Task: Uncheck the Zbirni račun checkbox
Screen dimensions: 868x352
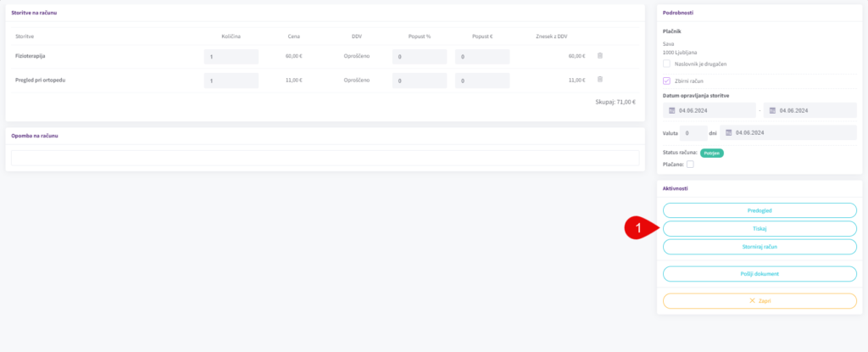Action: [667, 81]
